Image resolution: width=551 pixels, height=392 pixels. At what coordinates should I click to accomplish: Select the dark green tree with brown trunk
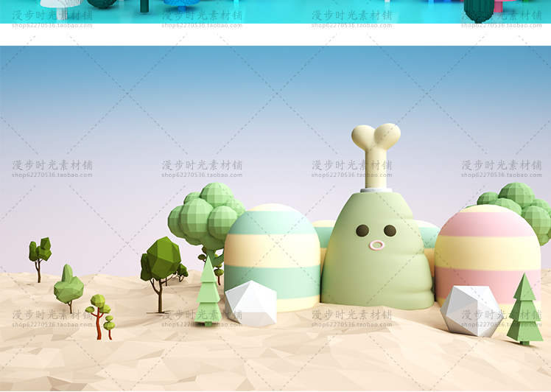(x=161, y=265)
